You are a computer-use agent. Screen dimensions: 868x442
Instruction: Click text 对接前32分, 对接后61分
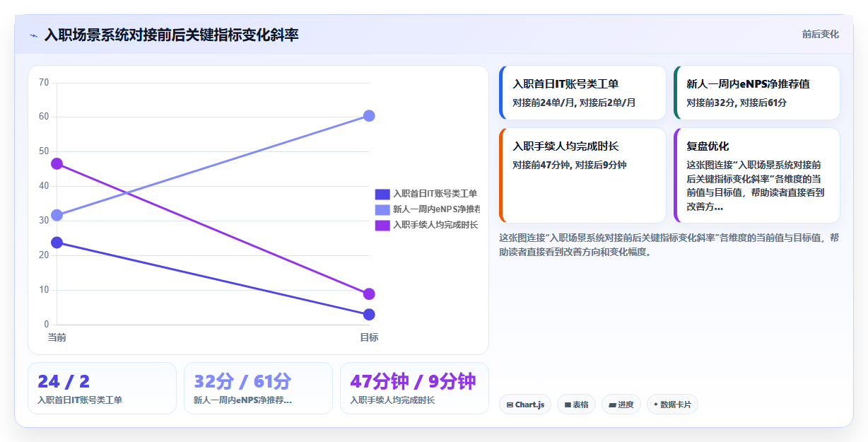737,103
